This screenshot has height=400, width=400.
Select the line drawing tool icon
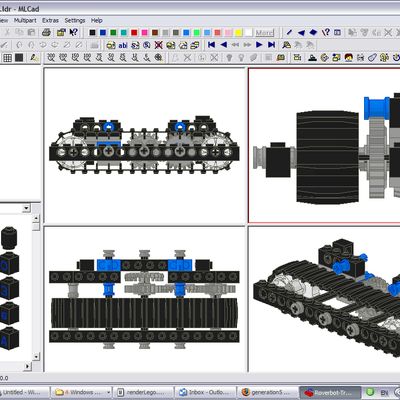click(289, 32)
